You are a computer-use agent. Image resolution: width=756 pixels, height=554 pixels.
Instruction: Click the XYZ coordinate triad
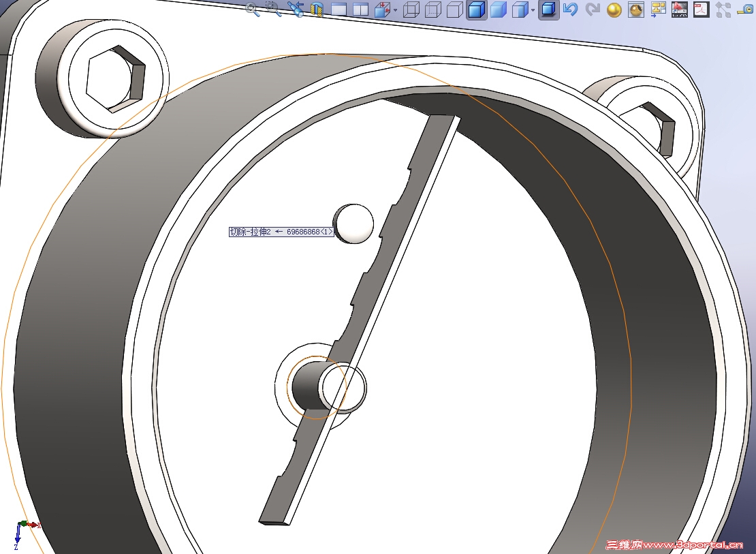pos(27,534)
